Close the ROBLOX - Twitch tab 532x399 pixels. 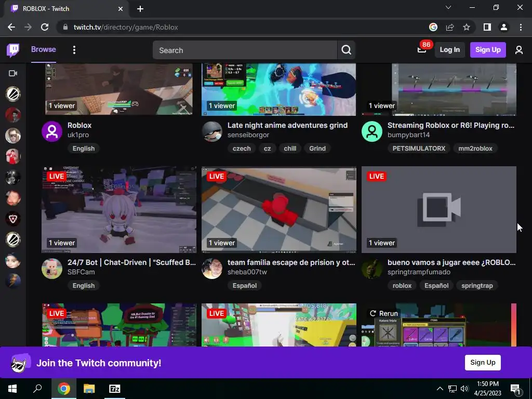pyautogui.click(x=121, y=9)
